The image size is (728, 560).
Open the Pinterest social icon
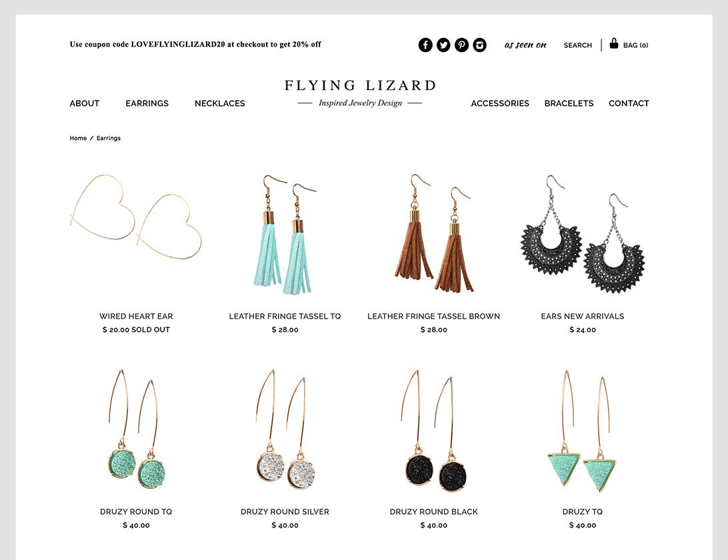461,45
